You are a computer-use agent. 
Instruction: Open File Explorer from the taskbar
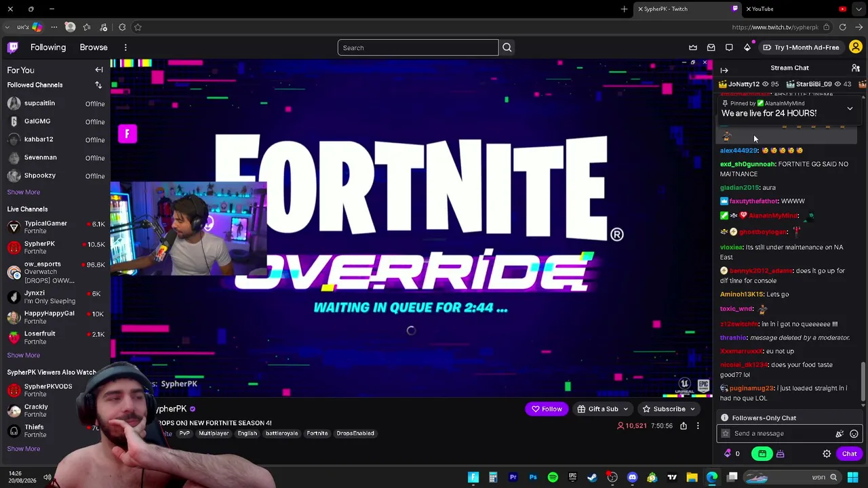[692, 477]
